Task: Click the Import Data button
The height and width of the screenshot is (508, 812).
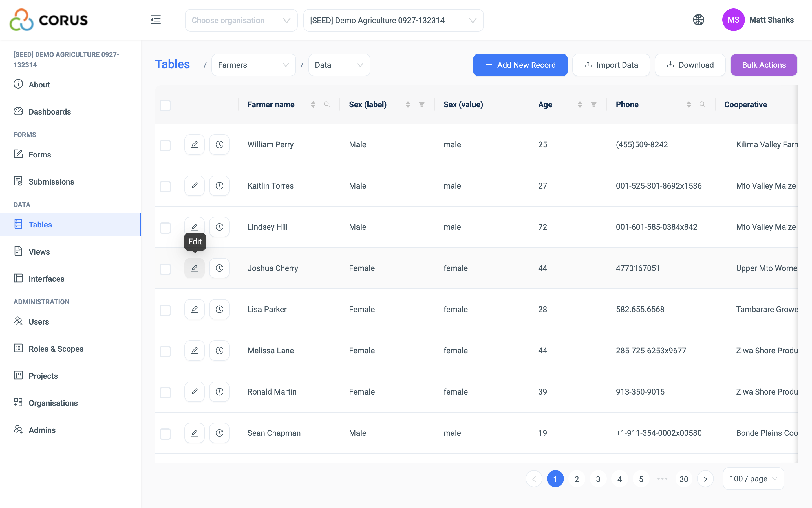Action: tap(611, 65)
